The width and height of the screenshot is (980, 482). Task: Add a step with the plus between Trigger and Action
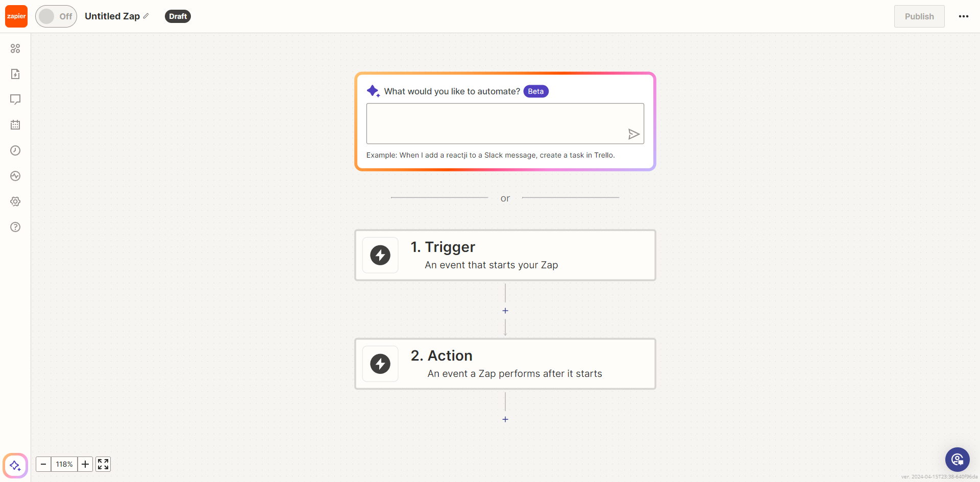[505, 310]
